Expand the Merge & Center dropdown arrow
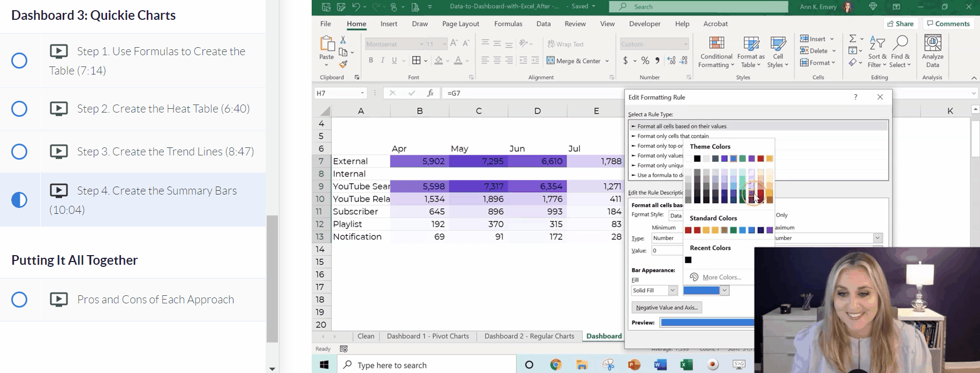The width and height of the screenshot is (980, 373). coord(607,61)
